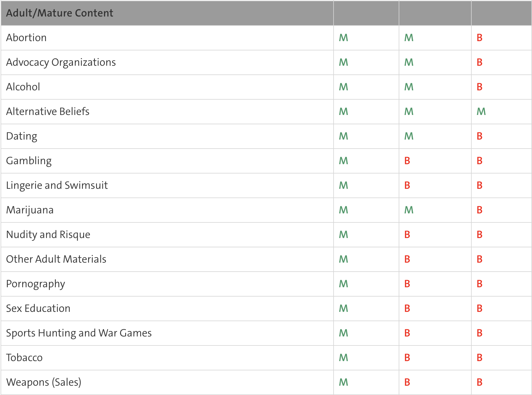
Task: Select the Sex Education label
Action: point(38,309)
